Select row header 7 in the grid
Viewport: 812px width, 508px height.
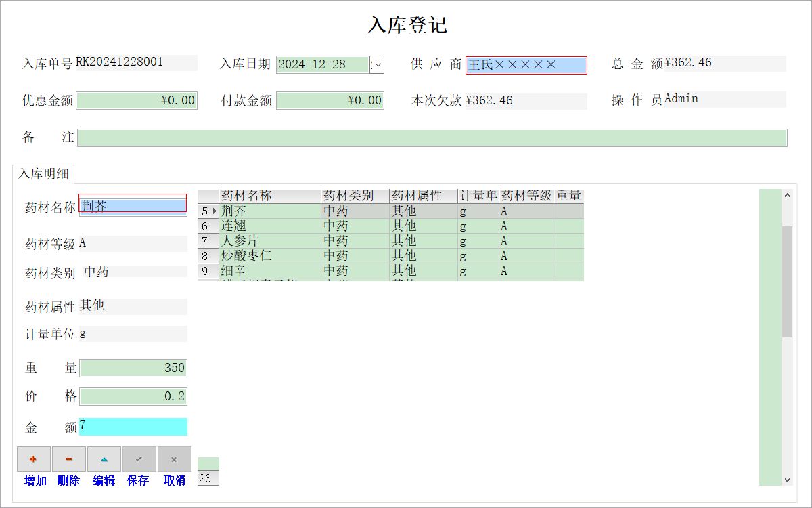(208, 240)
